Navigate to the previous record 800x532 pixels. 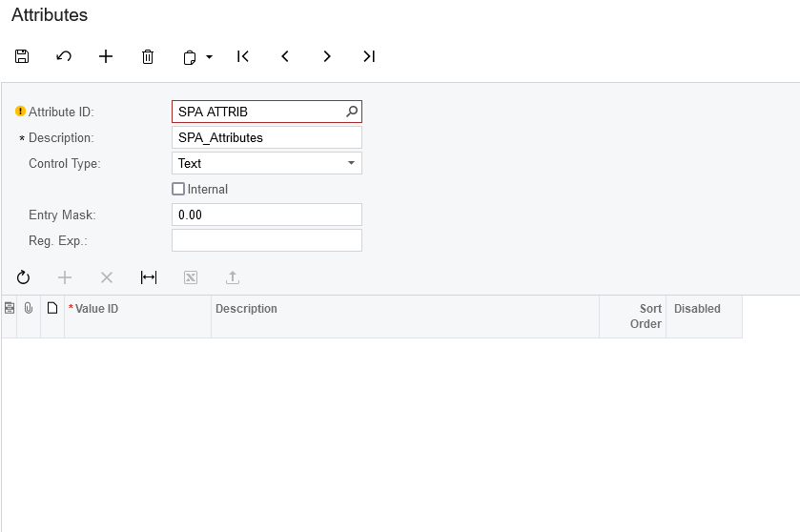pyautogui.click(x=285, y=56)
